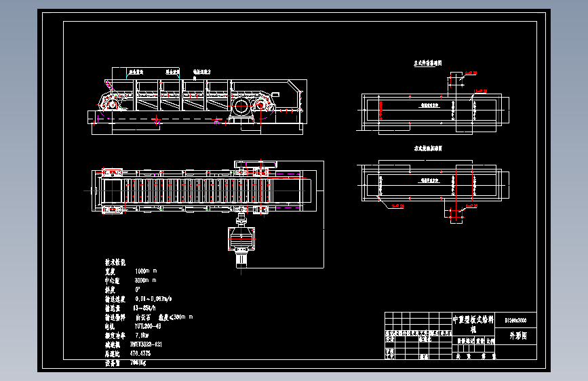Select the tail sprocket at left of side elevation
This screenshot has height=381, width=588.
pyautogui.click(x=112, y=104)
